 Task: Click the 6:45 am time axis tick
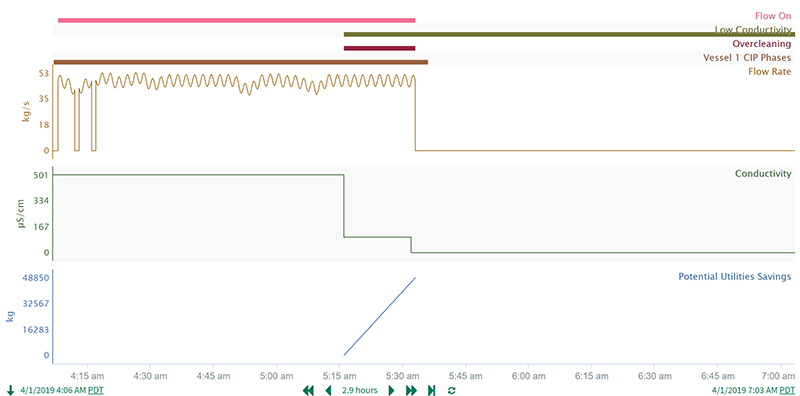coord(717,376)
